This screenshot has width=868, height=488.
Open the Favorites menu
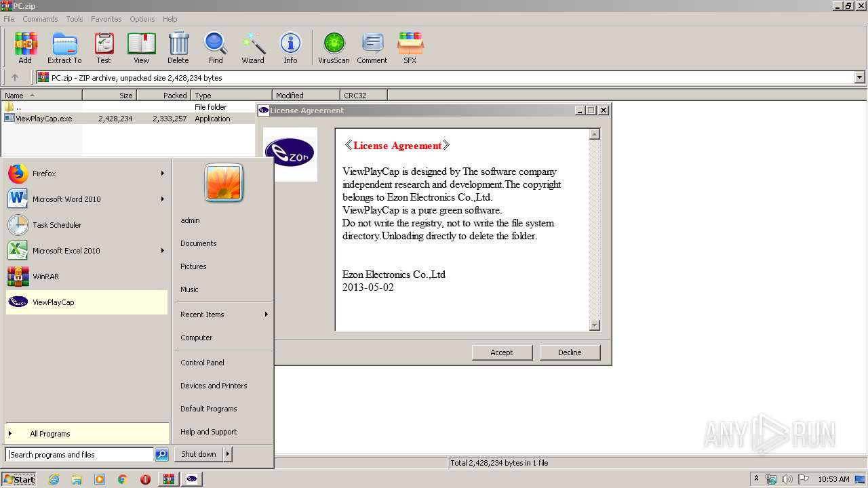(106, 19)
